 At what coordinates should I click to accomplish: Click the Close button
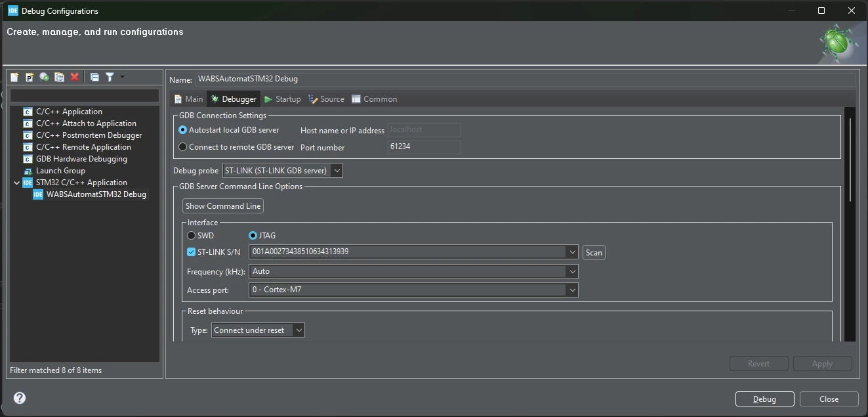pyautogui.click(x=829, y=399)
